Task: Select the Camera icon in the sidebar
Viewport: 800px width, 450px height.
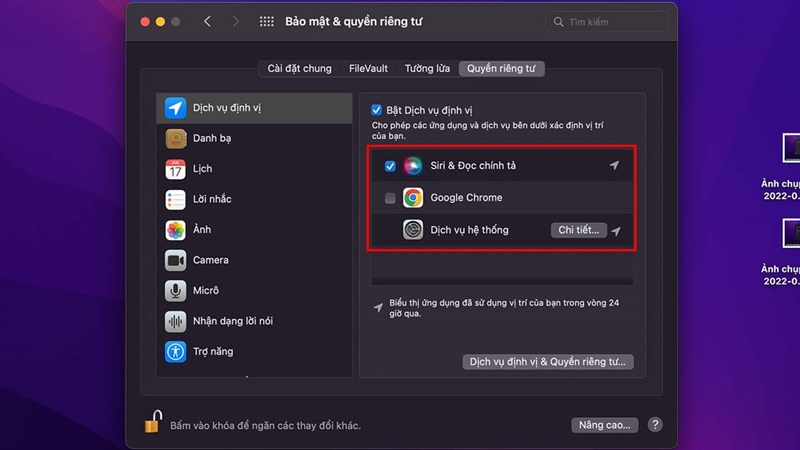Action: pyautogui.click(x=175, y=260)
